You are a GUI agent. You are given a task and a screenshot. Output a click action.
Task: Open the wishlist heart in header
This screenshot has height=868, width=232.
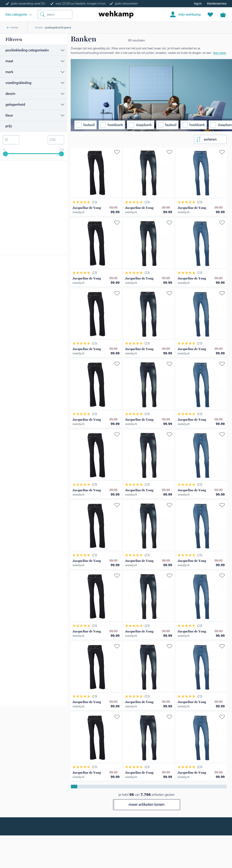click(210, 14)
